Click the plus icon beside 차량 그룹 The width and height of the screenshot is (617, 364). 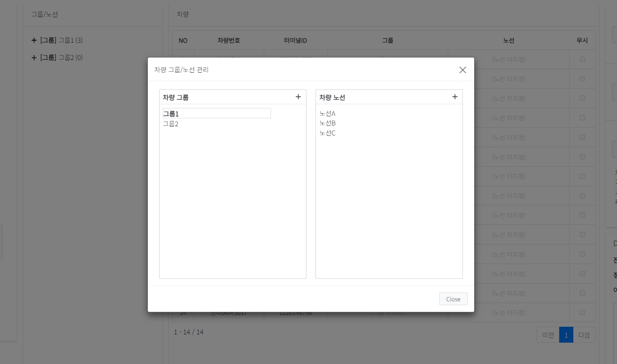click(298, 97)
